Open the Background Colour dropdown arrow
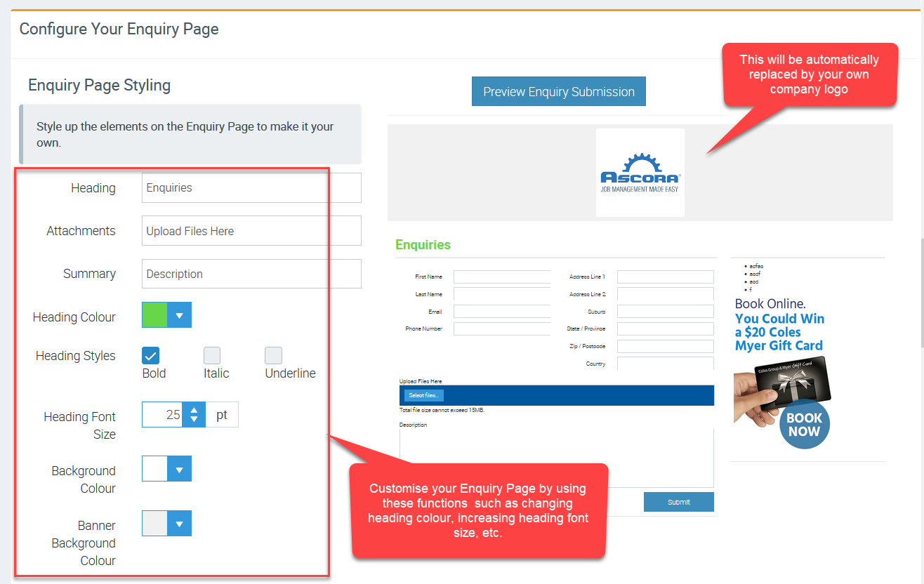 (x=179, y=469)
